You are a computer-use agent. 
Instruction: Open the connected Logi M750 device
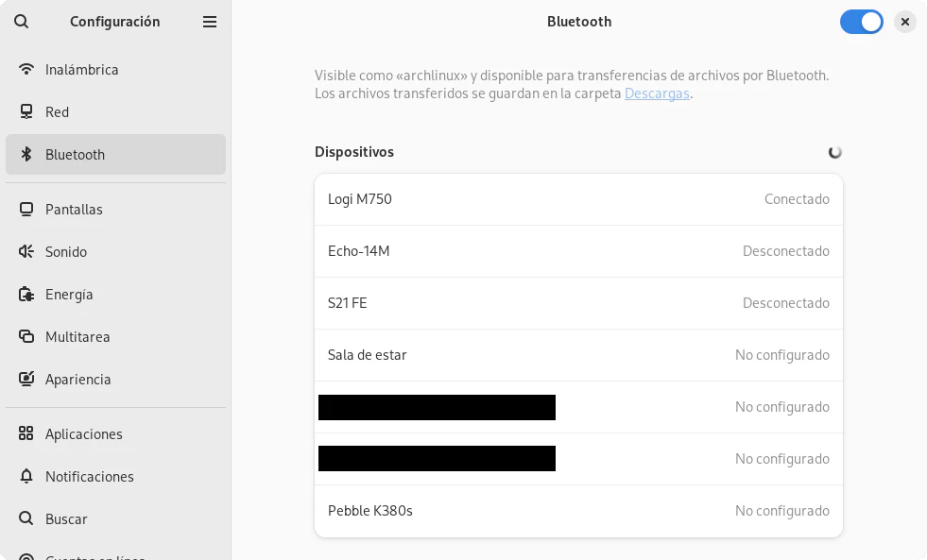click(578, 199)
